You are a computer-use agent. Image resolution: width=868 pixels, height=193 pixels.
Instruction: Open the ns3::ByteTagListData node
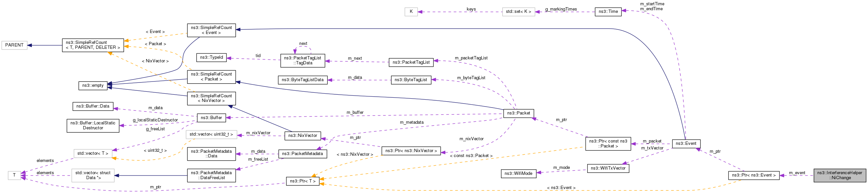[x=302, y=80]
